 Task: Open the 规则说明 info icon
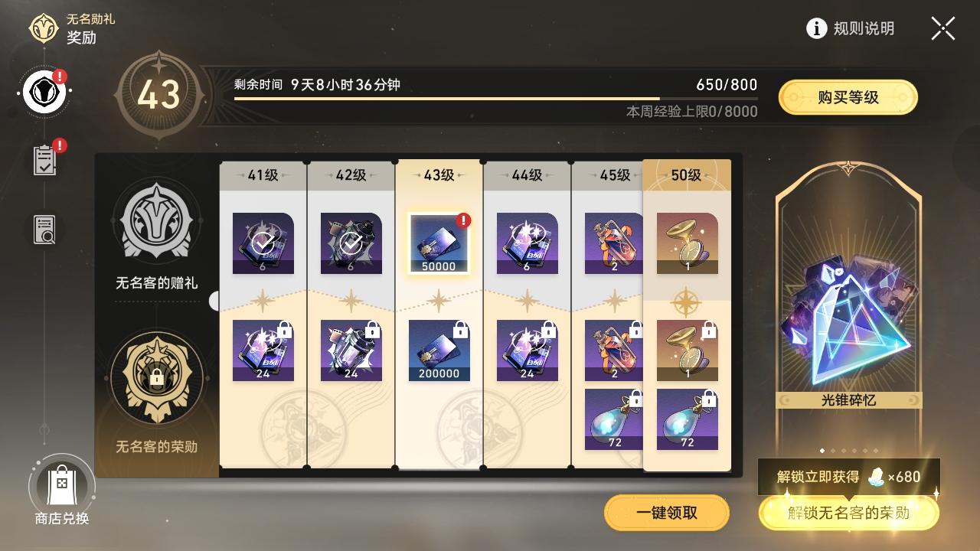click(817, 28)
